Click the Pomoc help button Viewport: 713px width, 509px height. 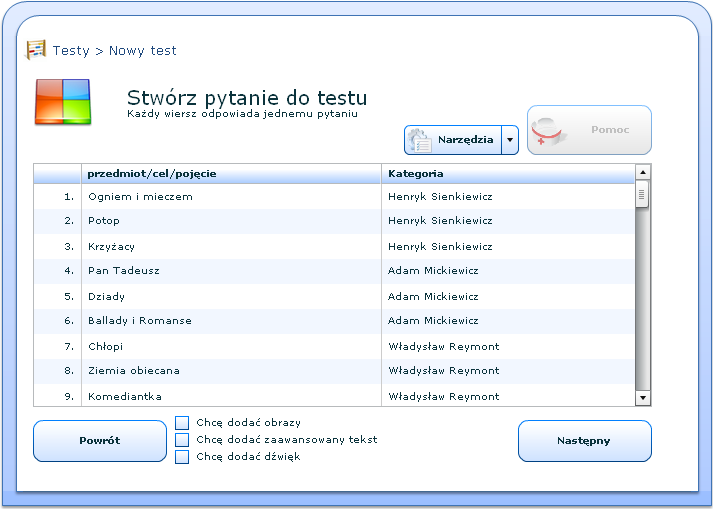coord(589,130)
